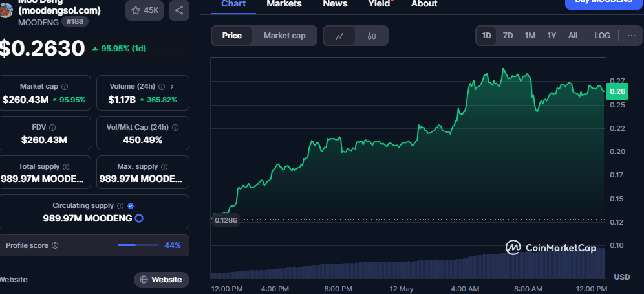
Task: Click the 0.1286 opening price label
Action: 226,220
